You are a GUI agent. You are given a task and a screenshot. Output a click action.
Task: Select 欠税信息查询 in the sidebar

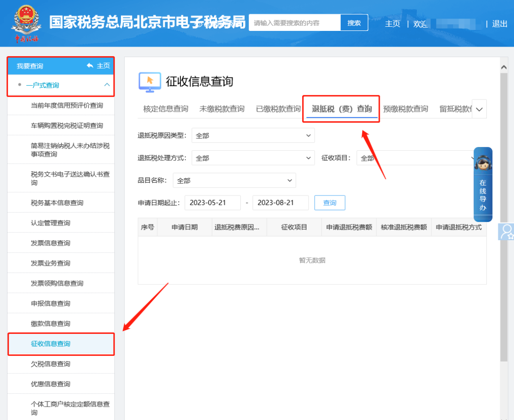pyautogui.click(x=50, y=364)
